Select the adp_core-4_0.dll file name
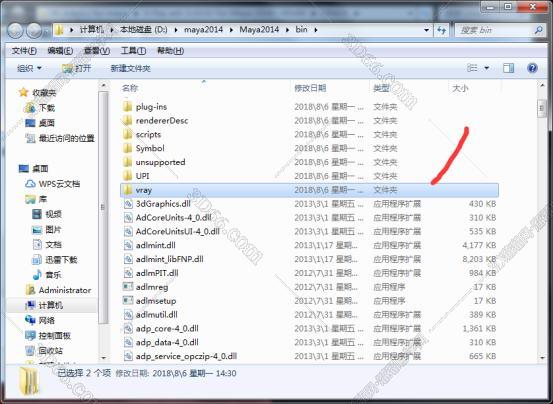The height and width of the screenshot is (404, 553). click(x=167, y=329)
